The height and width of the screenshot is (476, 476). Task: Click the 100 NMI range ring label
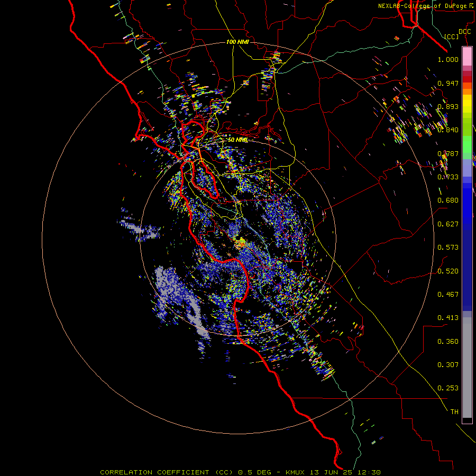point(237,42)
